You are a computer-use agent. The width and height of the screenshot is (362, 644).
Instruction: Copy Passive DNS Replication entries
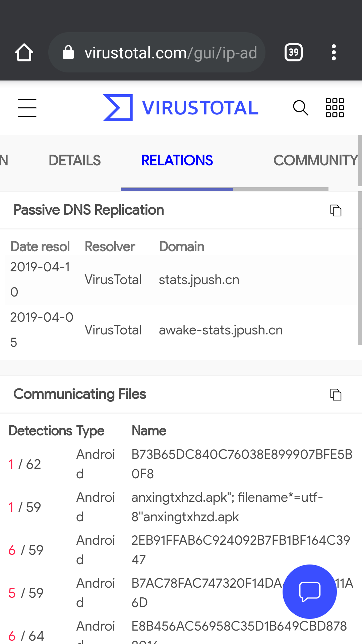(x=336, y=210)
